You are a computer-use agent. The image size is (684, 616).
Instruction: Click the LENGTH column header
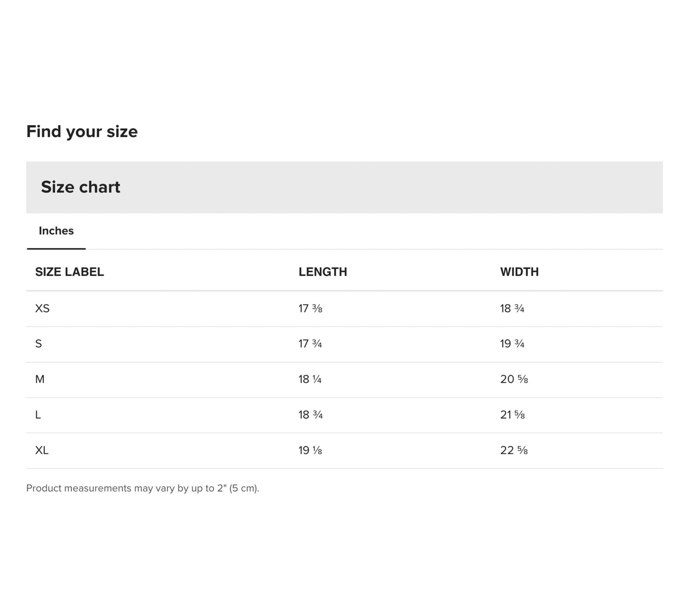coord(322,272)
